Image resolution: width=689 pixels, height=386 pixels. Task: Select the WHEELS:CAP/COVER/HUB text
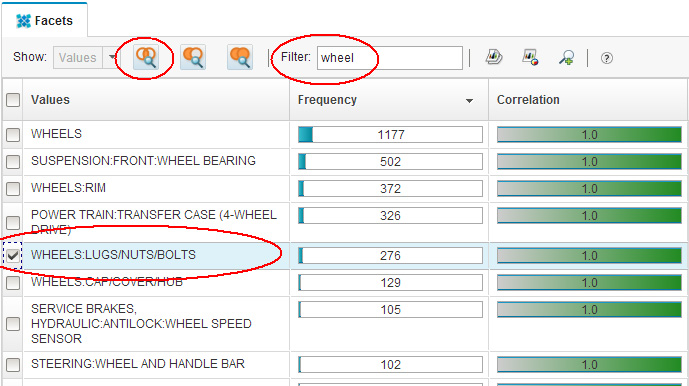click(107, 282)
